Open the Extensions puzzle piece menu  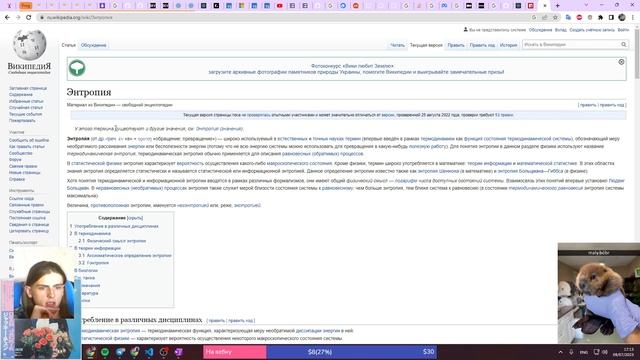pos(600,18)
